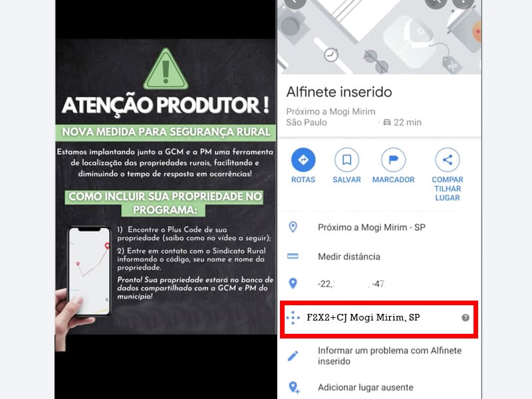Click the ruler icon for Medir distância
Viewport: 532px width, 399px height.
pos(293,257)
